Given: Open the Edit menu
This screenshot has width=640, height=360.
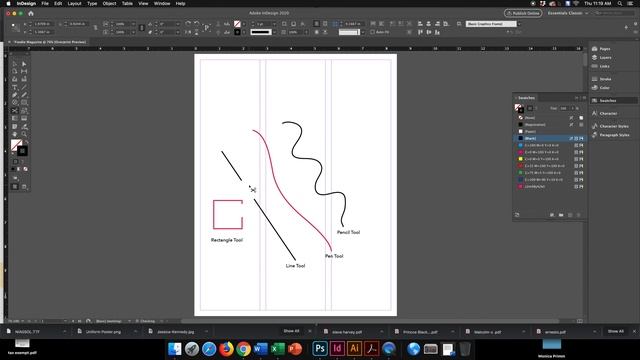Looking at the screenshot, I should click(58, 3).
